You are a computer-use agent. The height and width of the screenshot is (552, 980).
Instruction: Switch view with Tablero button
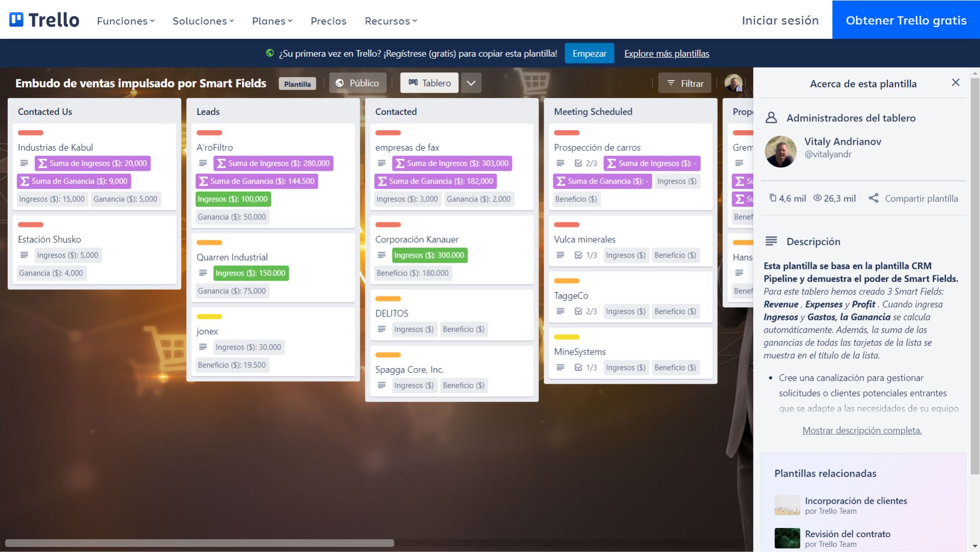tap(429, 83)
